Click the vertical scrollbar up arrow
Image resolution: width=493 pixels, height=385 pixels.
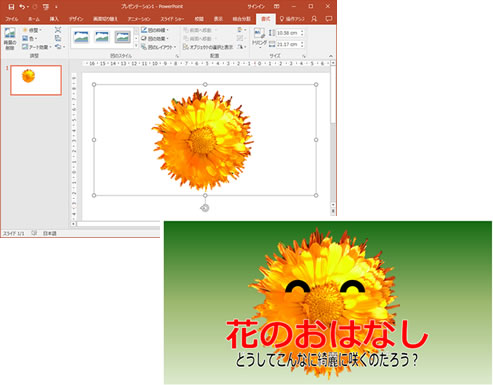pyautogui.click(x=333, y=63)
